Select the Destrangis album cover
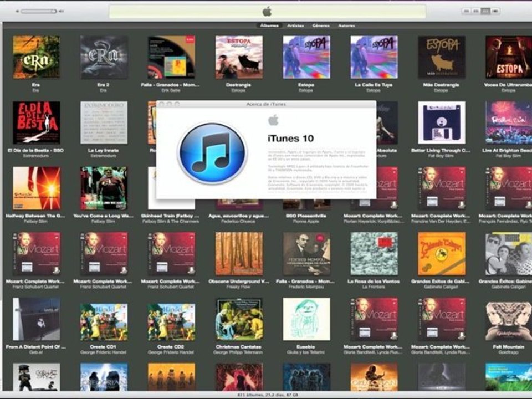The width and height of the screenshot is (532, 399). pyautogui.click(x=239, y=57)
